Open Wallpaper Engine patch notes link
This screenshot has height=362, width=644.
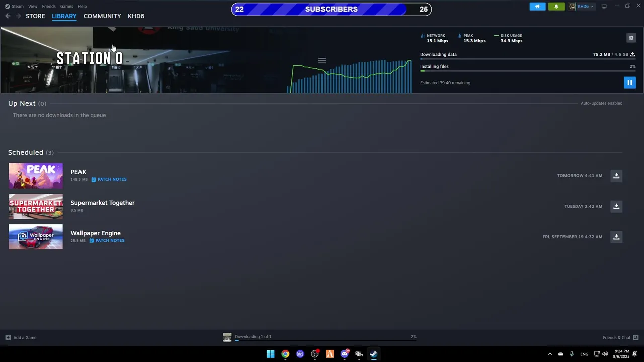click(107, 240)
